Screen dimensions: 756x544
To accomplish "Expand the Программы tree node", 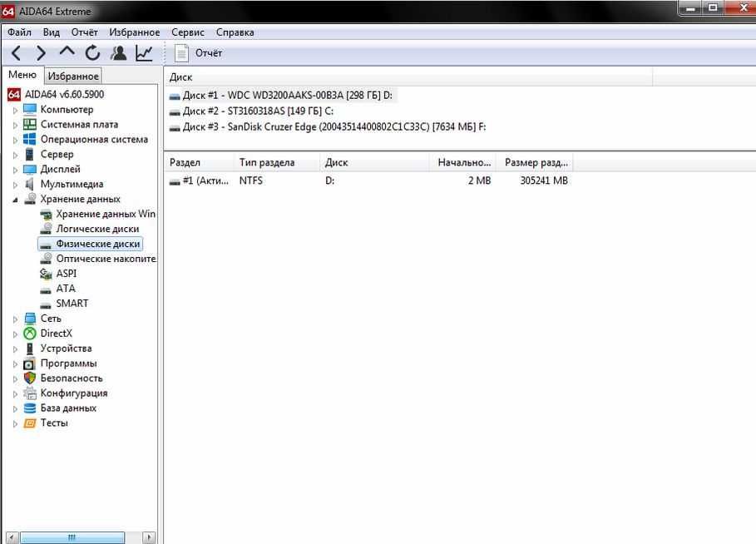I will point(15,364).
